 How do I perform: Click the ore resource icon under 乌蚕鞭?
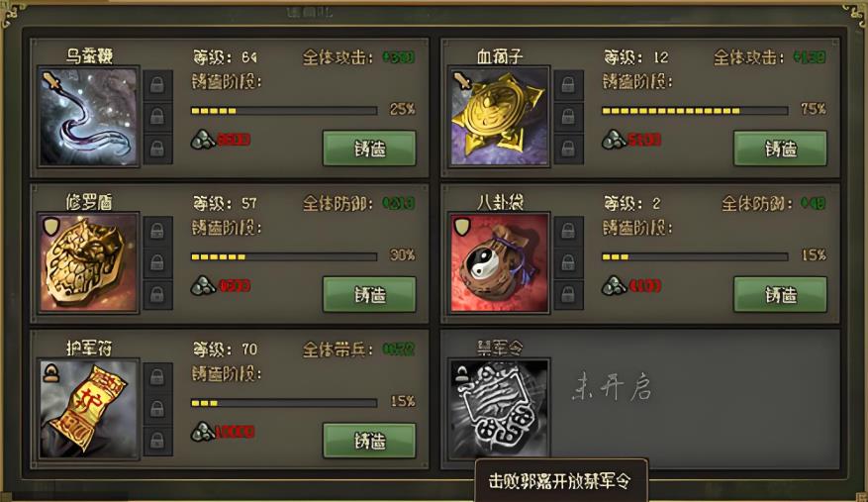pos(203,139)
